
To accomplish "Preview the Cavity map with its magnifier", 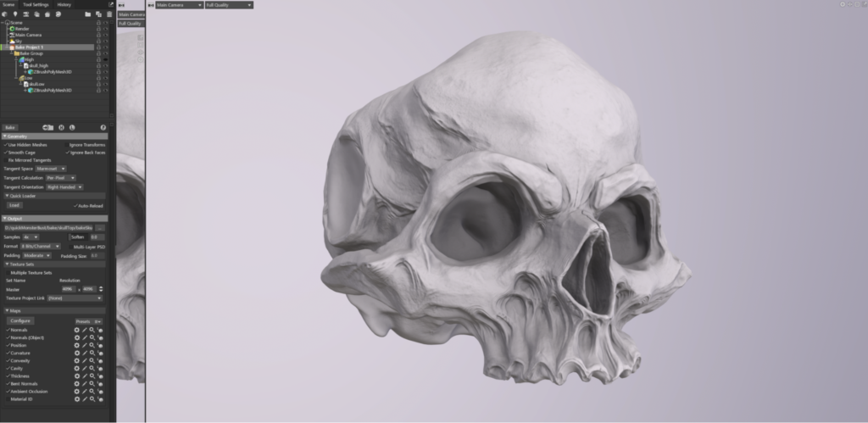I will [92, 368].
